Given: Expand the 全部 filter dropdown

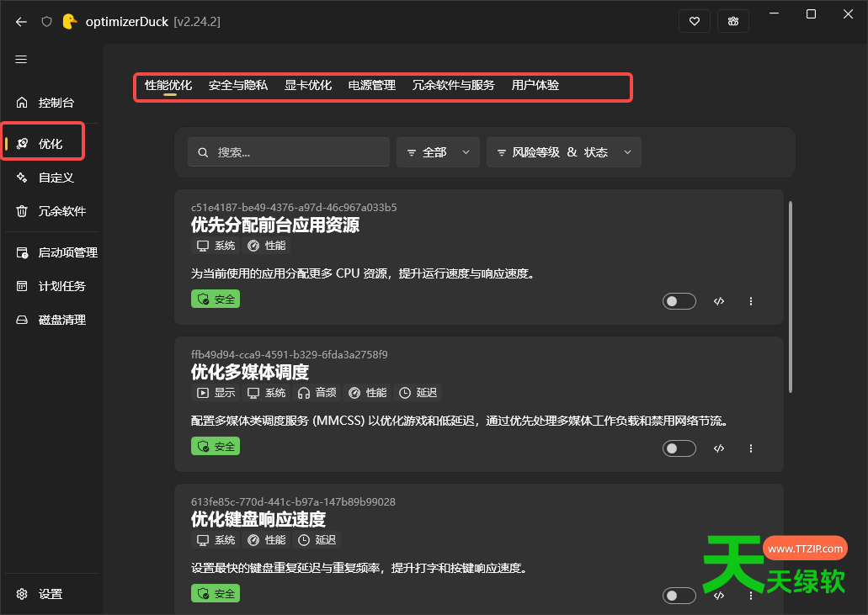Looking at the screenshot, I should pos(438,152).
